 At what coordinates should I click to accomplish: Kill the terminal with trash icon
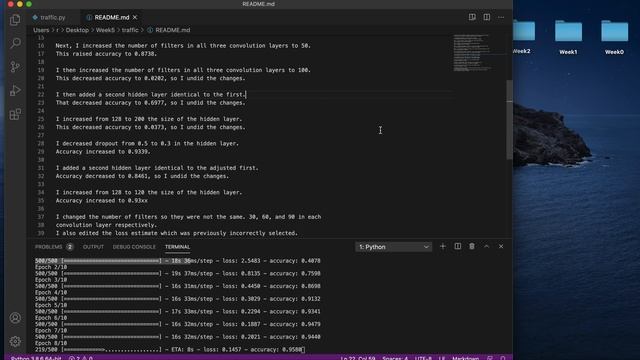click(x=472, y=247)
